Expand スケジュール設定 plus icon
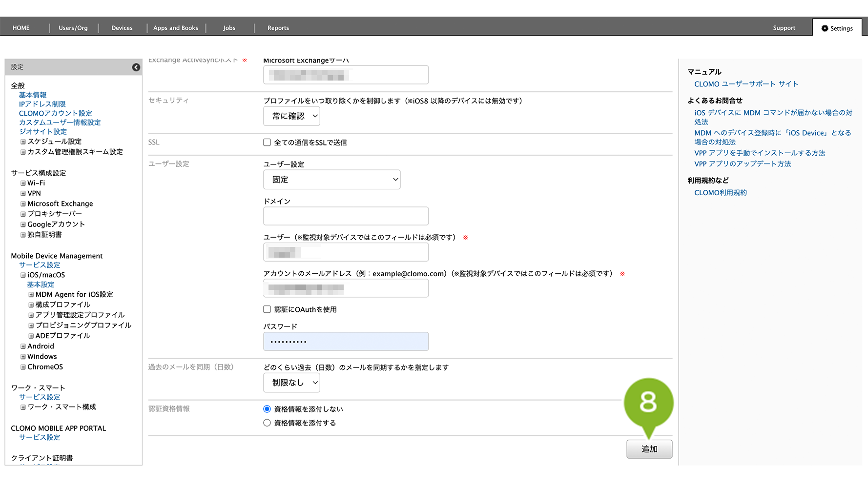Viewport: 868px width, 488px height. [23, 142]
